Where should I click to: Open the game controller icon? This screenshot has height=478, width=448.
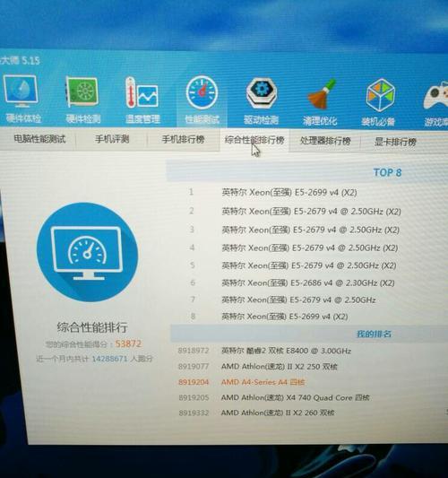pyautogui.click(x=436, y=95)
